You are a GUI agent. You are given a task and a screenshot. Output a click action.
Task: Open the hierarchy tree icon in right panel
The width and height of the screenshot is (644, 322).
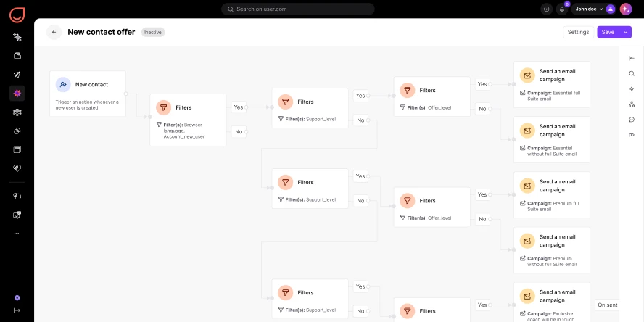632,104
